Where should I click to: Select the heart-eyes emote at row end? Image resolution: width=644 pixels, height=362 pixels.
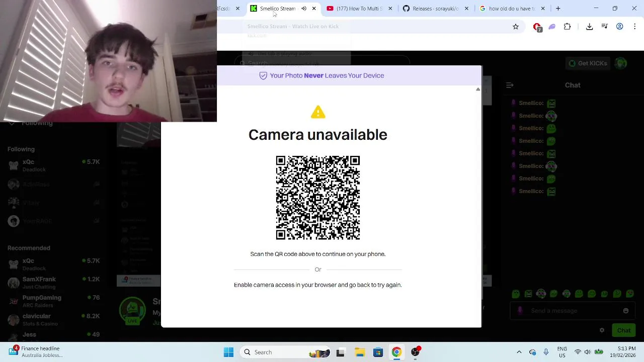629,294
